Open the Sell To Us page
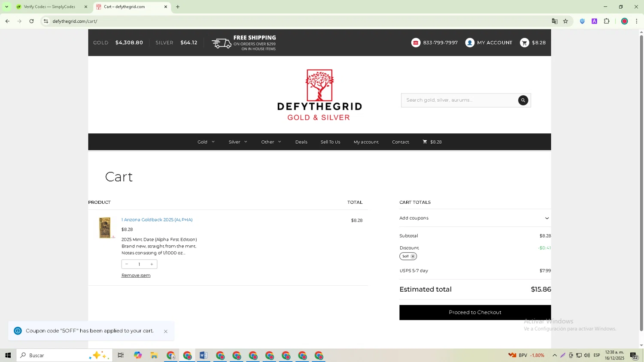Screen dimensions: 644x362 (330, 142)
